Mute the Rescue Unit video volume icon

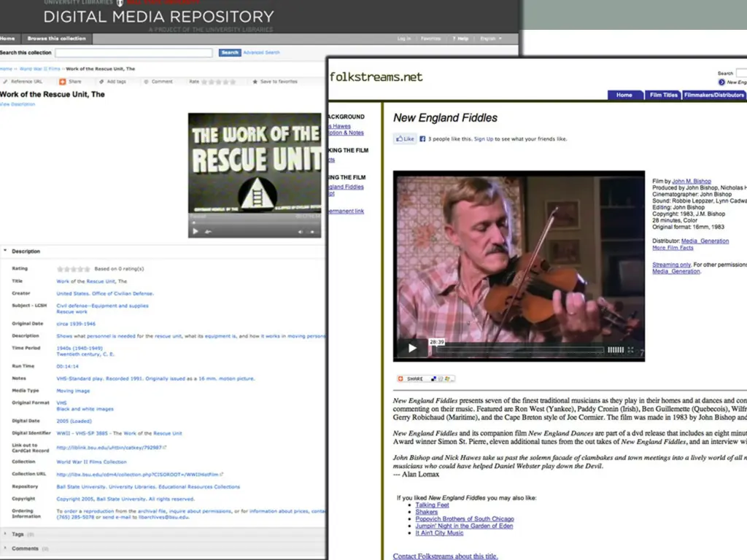pos(300,232)
